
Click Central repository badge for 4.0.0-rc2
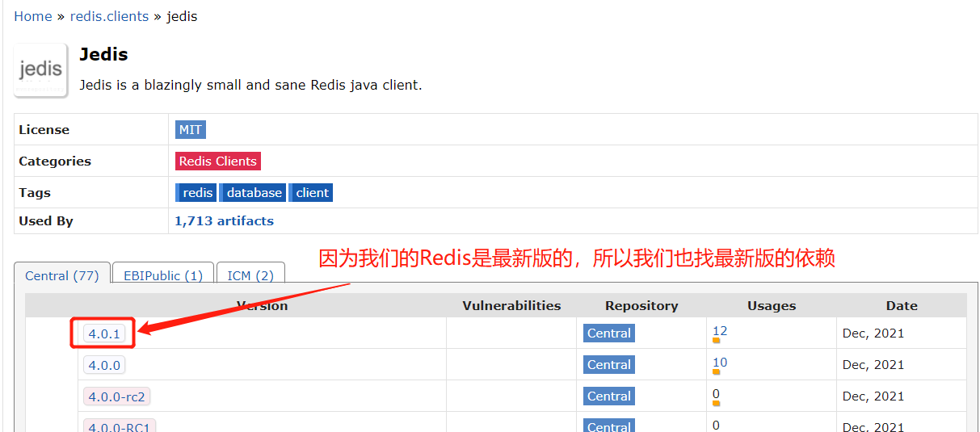click(609, 396)
